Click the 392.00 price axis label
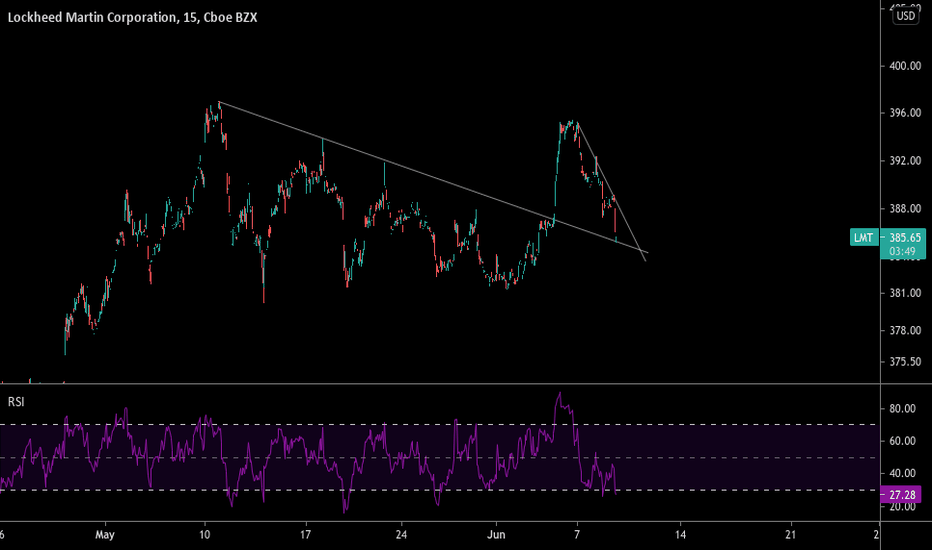The image size is (932, 550). point(905,161)
